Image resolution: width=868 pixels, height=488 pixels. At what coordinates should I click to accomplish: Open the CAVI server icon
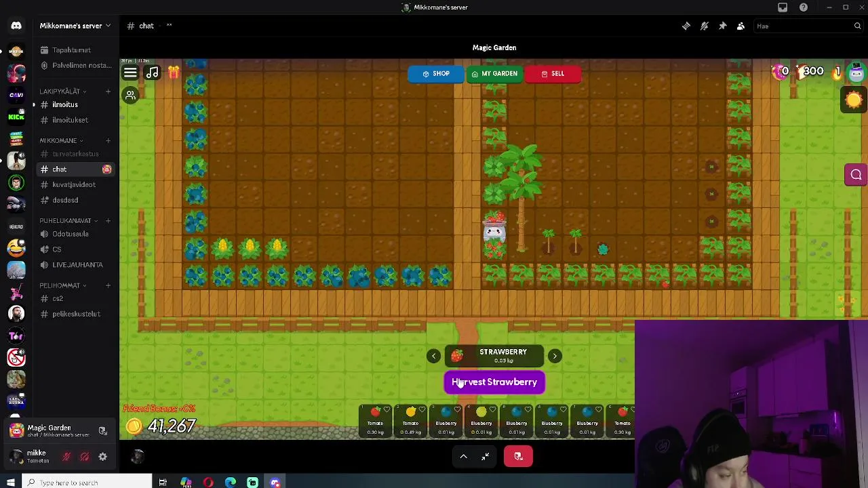coord(16,94)
